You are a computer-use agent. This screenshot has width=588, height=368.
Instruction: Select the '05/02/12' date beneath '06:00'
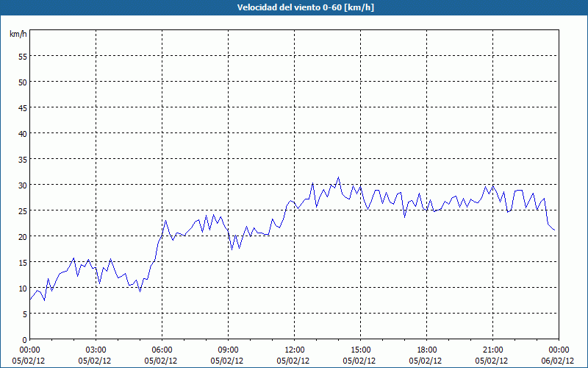pyautogui.click(x=161, y=361)
